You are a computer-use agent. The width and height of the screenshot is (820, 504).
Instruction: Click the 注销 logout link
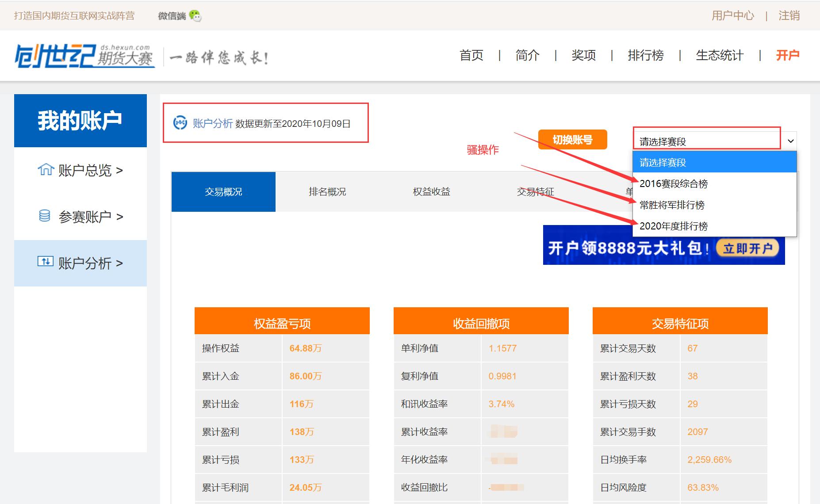click(789, 15)
